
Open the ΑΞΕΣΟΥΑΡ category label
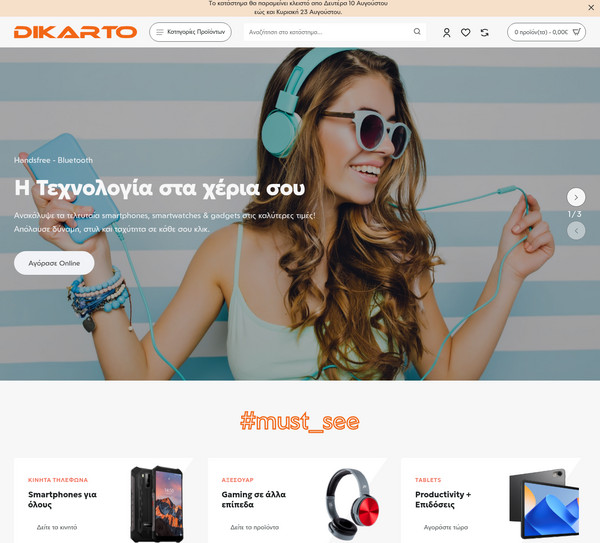238,480
